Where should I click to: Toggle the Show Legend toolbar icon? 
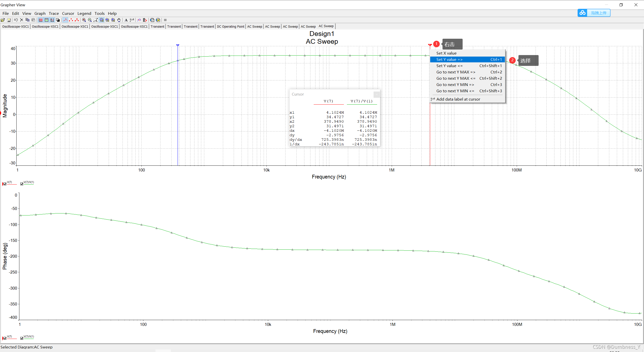47,20
